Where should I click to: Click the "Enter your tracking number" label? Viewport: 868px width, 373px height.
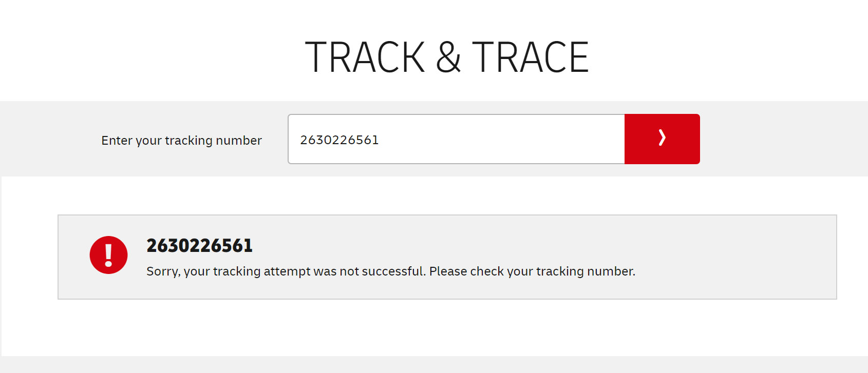click(x=181, y=141)
